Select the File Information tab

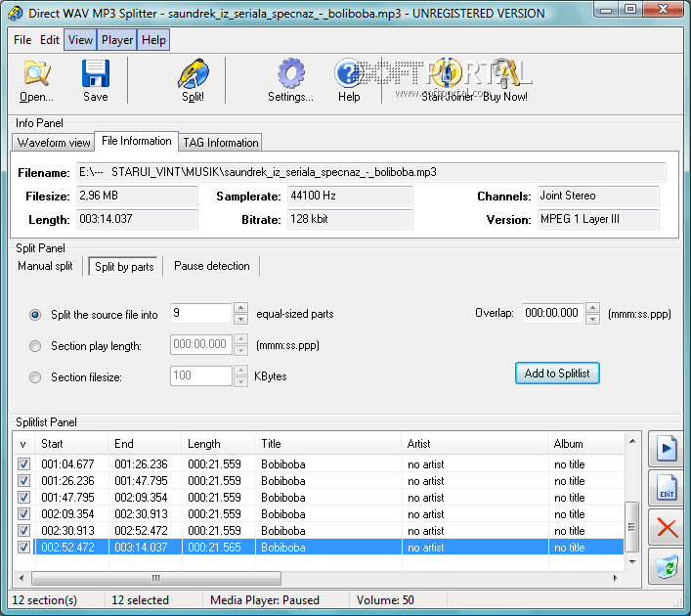[x=137, y=141]
